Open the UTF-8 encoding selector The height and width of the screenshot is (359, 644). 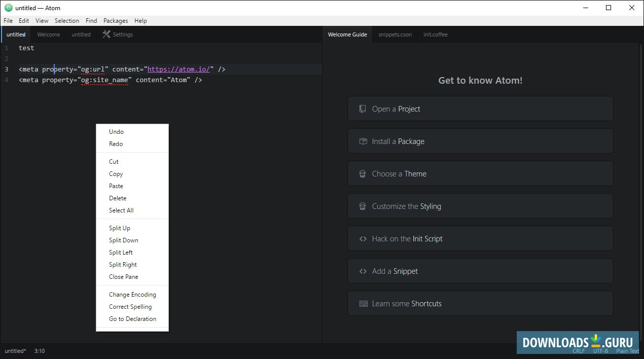(600, 351)
